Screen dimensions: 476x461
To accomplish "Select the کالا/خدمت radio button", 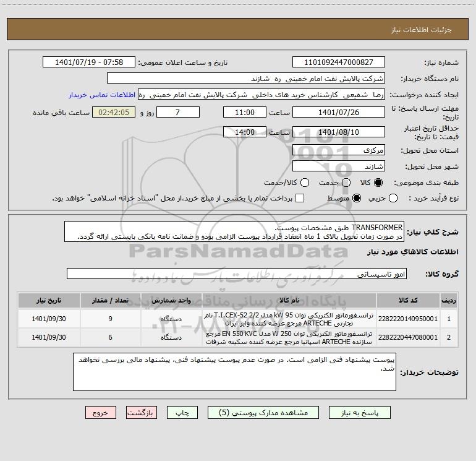I will click(x=305, y=183).
